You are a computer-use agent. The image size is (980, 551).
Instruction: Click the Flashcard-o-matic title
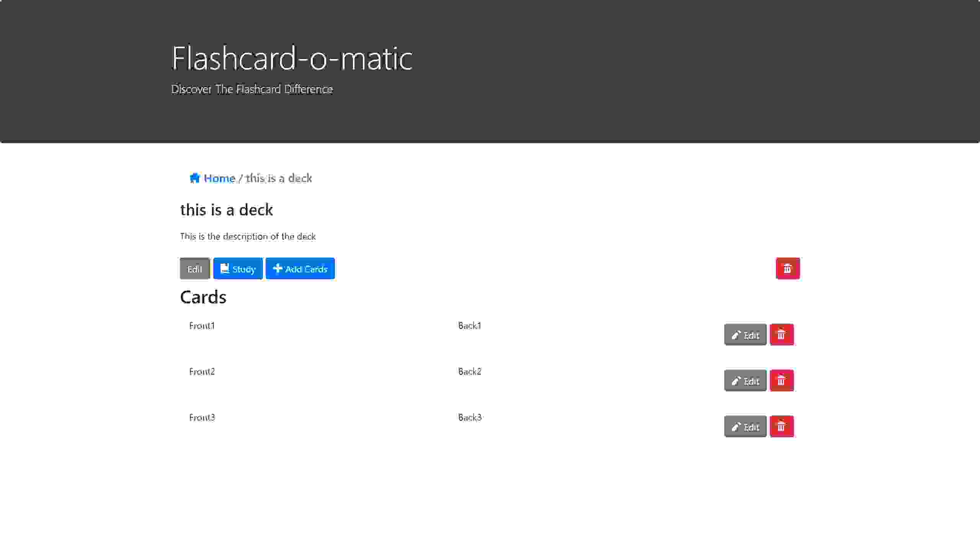pos(292,58)
